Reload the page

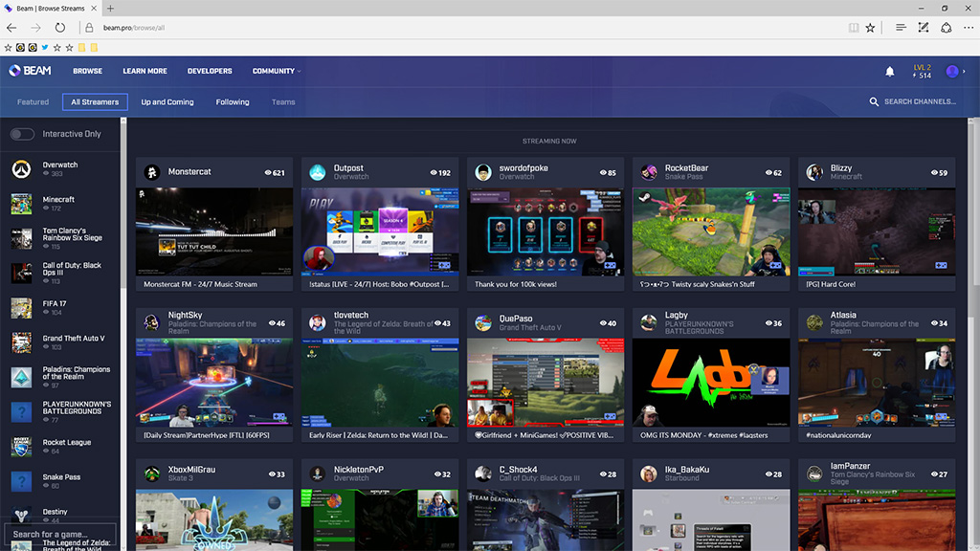[60, 28]
